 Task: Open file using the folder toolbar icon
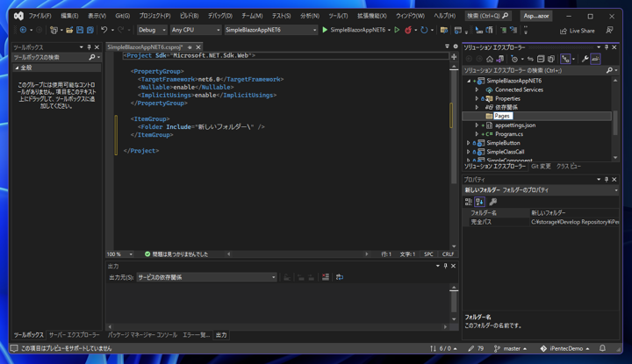click(x=69, y=30)
